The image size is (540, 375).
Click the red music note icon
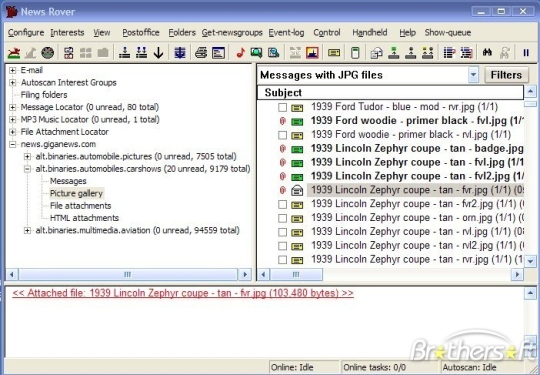240,53
